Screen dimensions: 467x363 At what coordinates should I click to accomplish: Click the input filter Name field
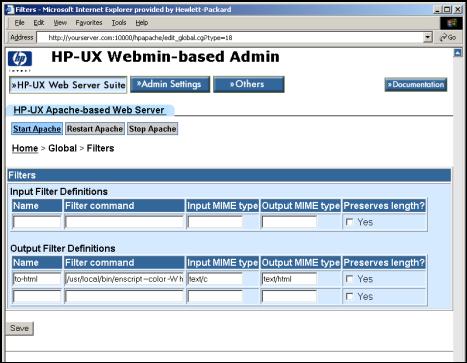point(37,222)
